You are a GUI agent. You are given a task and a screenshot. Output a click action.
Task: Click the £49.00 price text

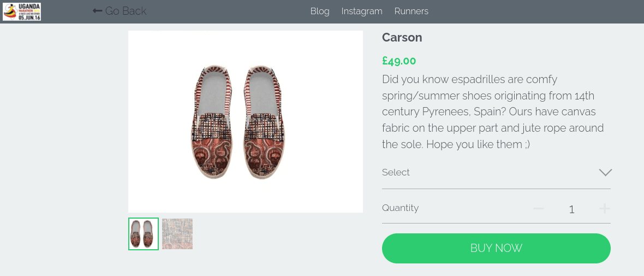(399, 61)
